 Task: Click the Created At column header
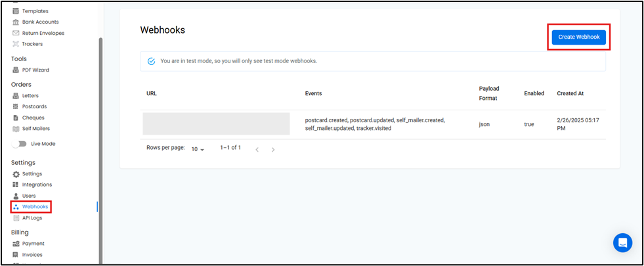point(570,93)
